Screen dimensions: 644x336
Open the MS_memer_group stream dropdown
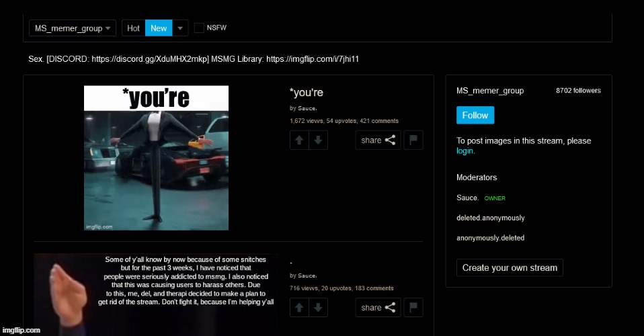click(73, 28)
